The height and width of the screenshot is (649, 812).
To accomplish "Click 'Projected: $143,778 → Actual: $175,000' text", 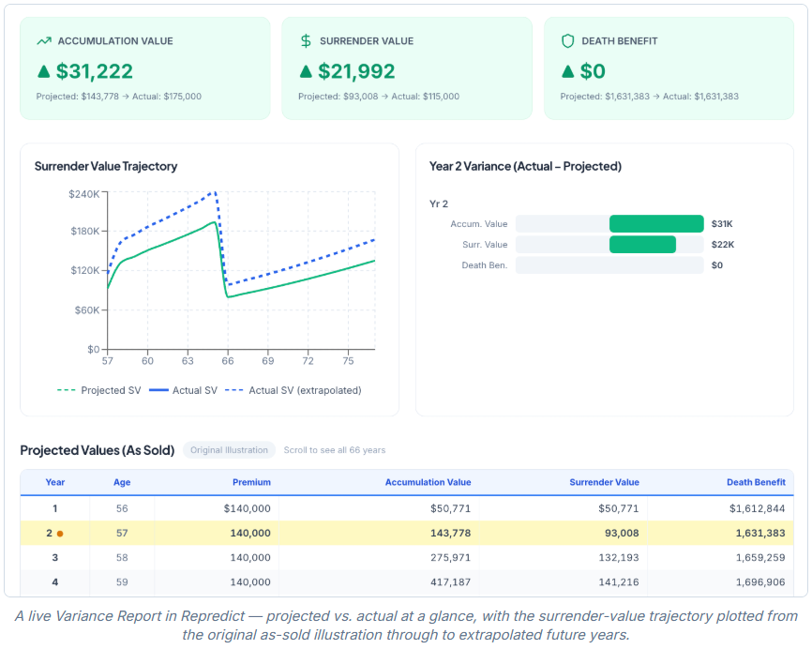I will pos(118,97).
